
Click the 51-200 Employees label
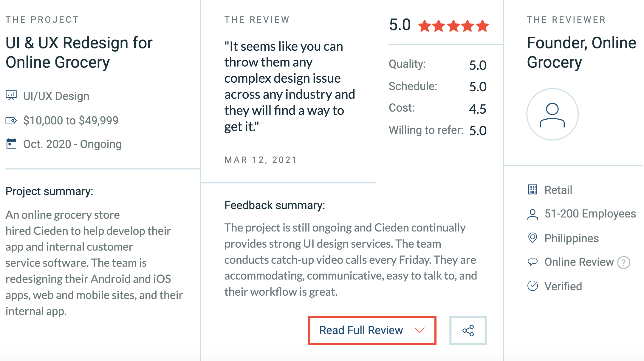[590, 214]
